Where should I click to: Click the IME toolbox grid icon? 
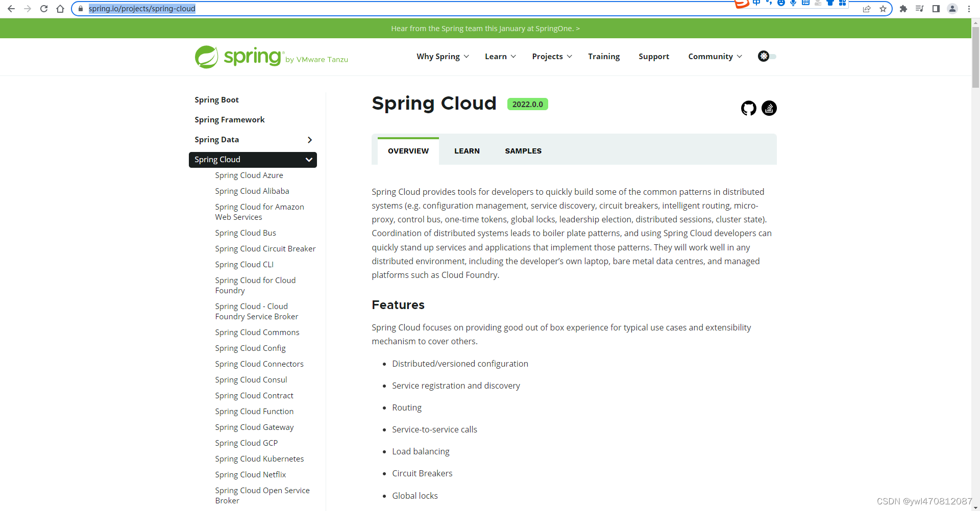pyautogui.click(x=842, y=3)
